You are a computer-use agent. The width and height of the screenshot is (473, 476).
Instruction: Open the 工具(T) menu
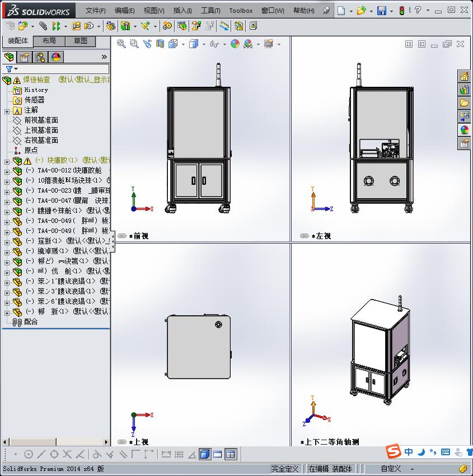(210, 11)
